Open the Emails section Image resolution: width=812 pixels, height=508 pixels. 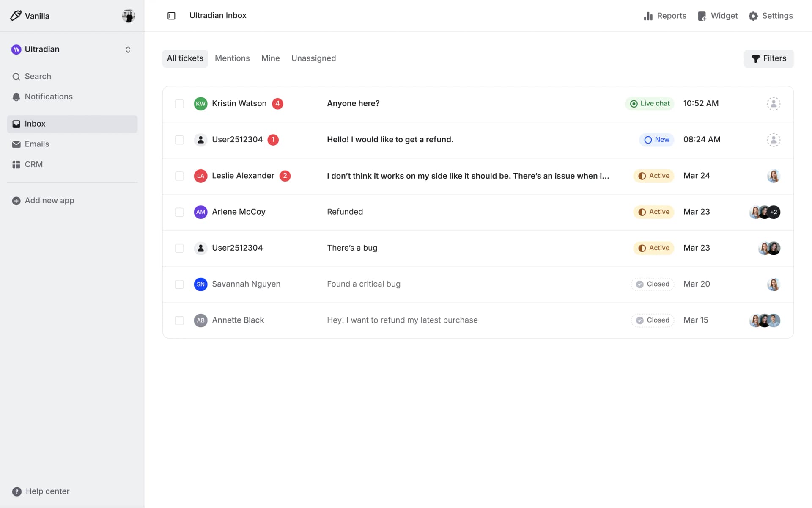pos(37,144)
